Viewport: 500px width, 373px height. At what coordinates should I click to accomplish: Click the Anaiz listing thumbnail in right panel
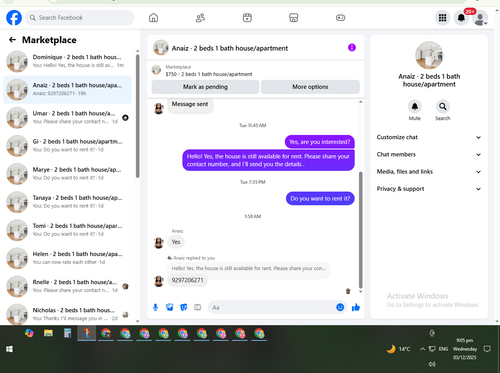pos(429,55)
